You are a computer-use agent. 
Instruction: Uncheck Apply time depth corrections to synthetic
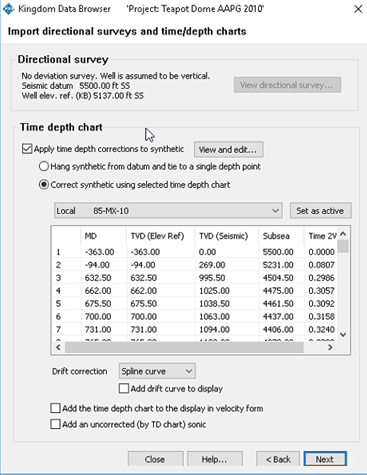click(x=27, y=149)
